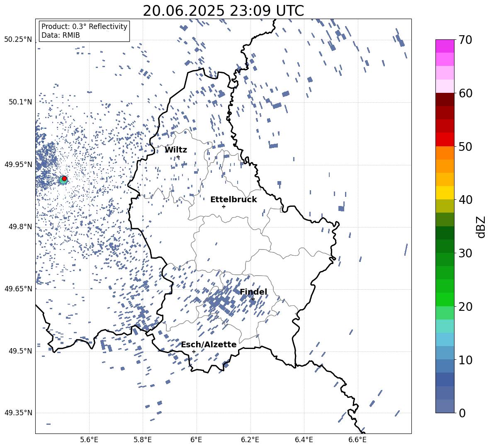Click the Product: 0.3° Reflectivity text

coord(84,27)
